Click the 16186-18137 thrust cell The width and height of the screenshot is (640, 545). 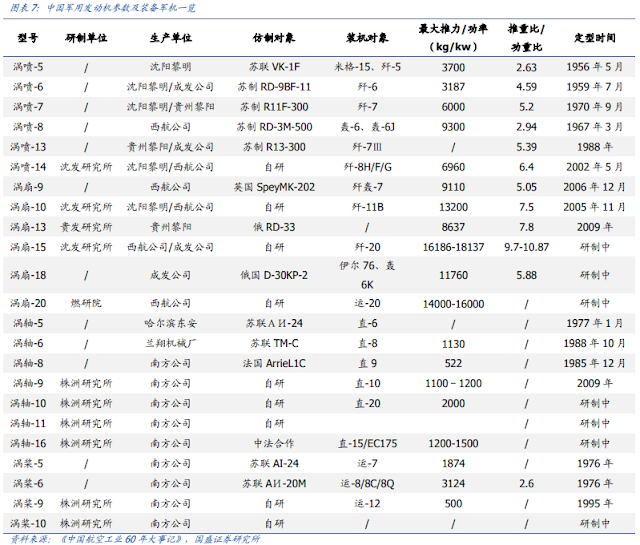(453, 247)
